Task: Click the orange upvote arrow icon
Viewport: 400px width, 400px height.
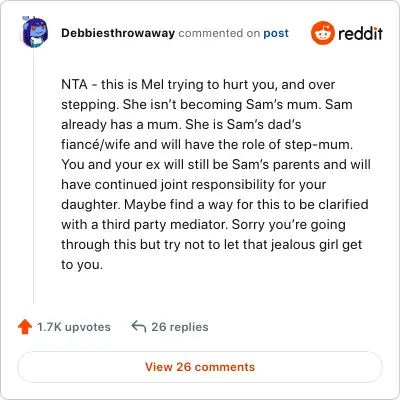Action: (25, 327)
